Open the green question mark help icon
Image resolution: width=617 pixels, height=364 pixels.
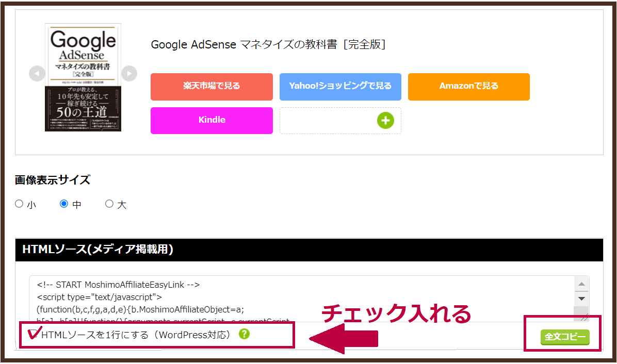point(245,334)
